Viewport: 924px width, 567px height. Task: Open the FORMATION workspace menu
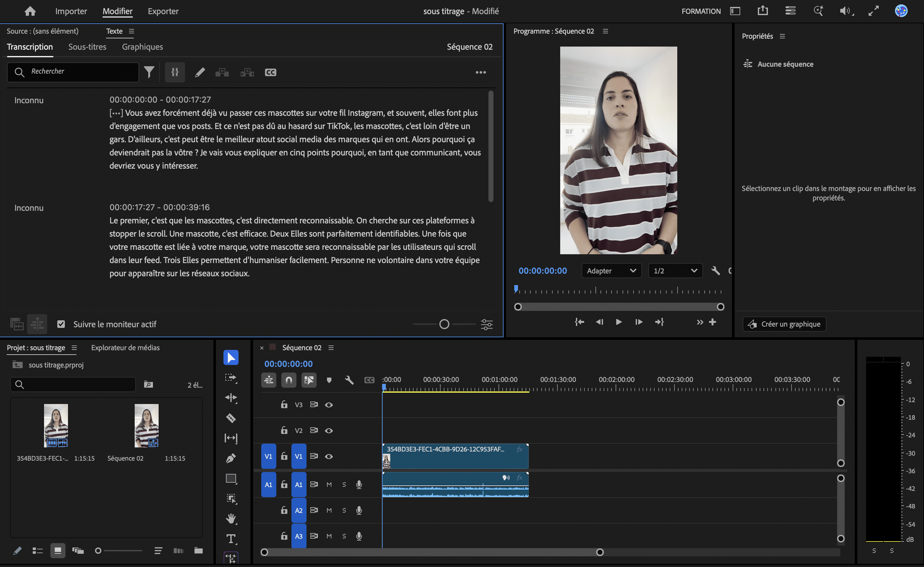click(x=701, y=11)
